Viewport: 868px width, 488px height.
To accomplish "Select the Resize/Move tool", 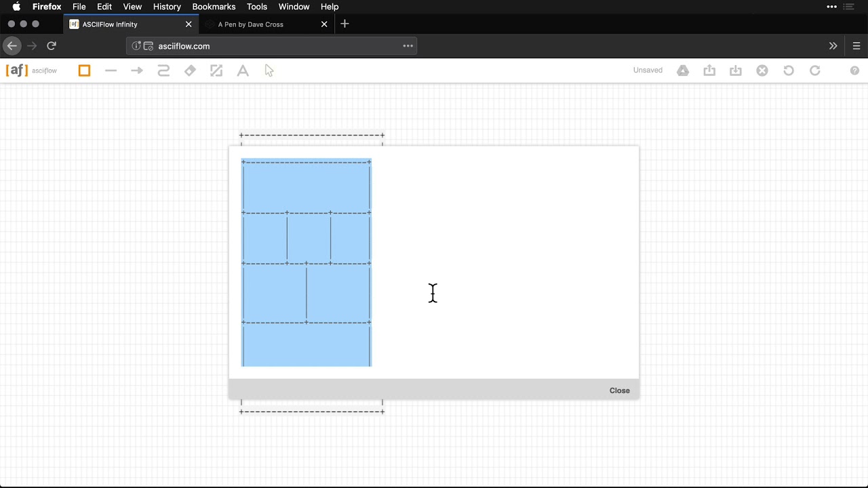I will pyautogui.click(x=216, y=70).
